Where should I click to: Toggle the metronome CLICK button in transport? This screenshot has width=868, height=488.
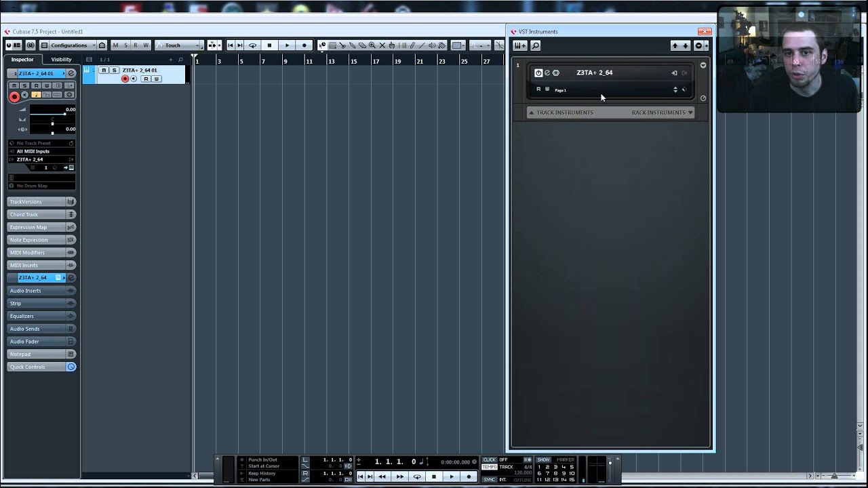coord(489,460)
